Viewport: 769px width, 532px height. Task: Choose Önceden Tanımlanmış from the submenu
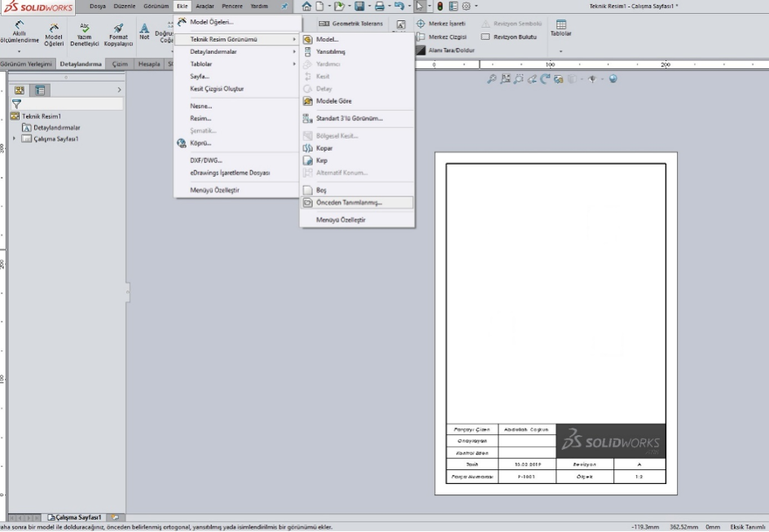pyautogui.click(x=349, y=202)
